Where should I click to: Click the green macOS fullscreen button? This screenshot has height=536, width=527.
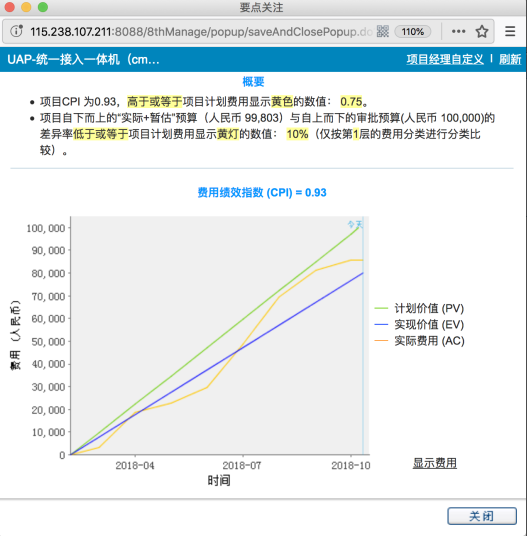point(43,7)
